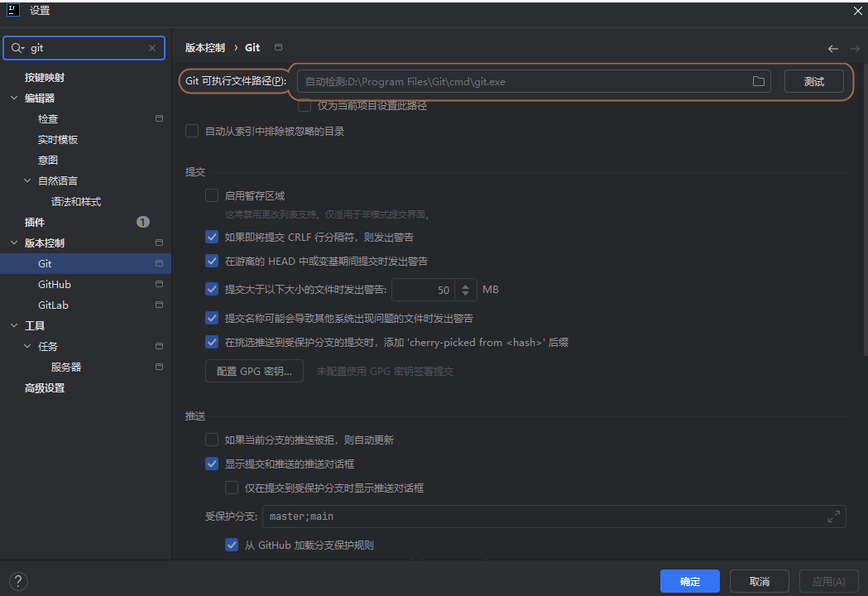The height and width of the screenshot is (596, 868).
Task: Go back to the previous settings page
Action: click(832, 49)
